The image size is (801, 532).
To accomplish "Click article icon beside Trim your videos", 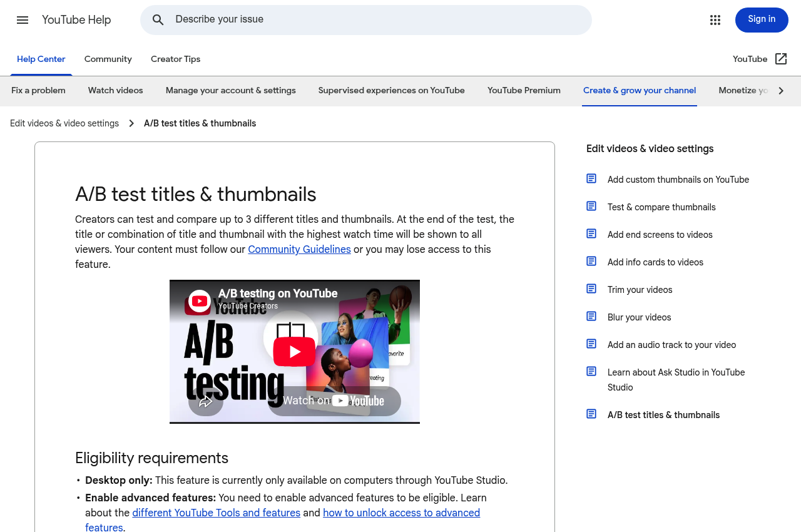I will [x=591, y=289].
